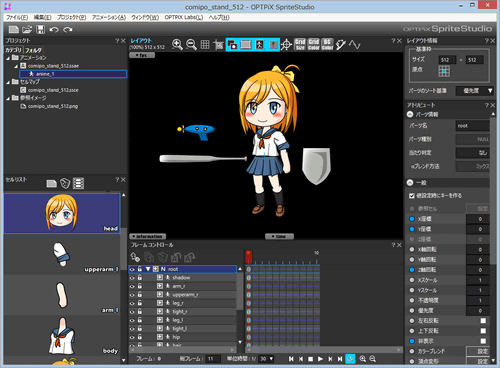Viewport: 500px width, 368px height.
Task: Click the crosshair origin icon in layout toolbar
Action: pos(286,45)
